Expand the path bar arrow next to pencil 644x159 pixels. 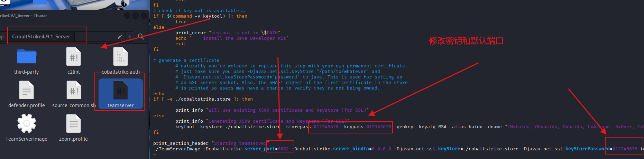[130, 36]
